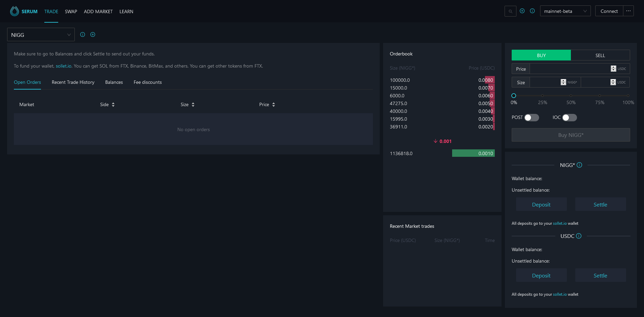Screen dimensions: 644x317
Task: Click the stepper arrows on the NIGG* size field
Action: (563, 82)
